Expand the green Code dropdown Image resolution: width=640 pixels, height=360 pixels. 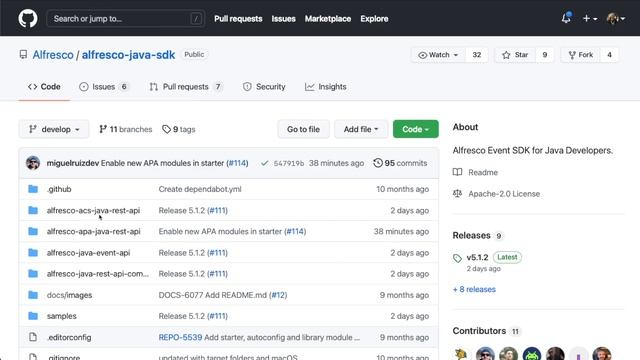point(416,129)
